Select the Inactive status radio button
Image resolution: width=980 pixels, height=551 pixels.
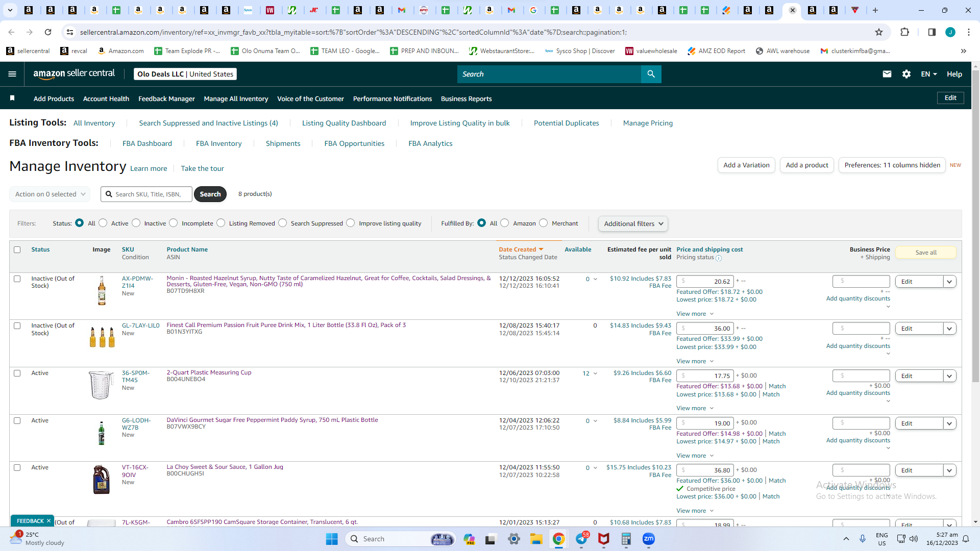136,223
